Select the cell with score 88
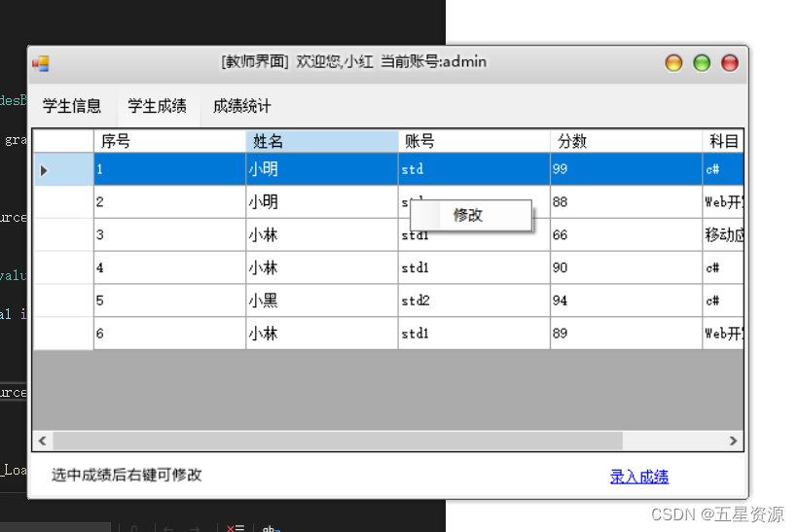Image resolution: width=799 pixels, height=532 pixels. (x=627, y=202)
